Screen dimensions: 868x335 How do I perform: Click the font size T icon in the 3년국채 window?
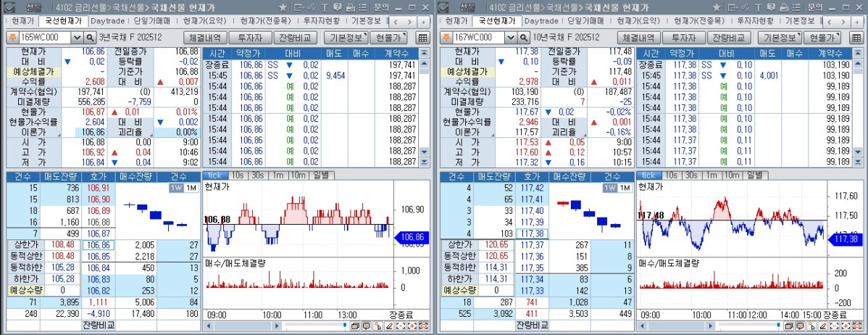[325, 8]
